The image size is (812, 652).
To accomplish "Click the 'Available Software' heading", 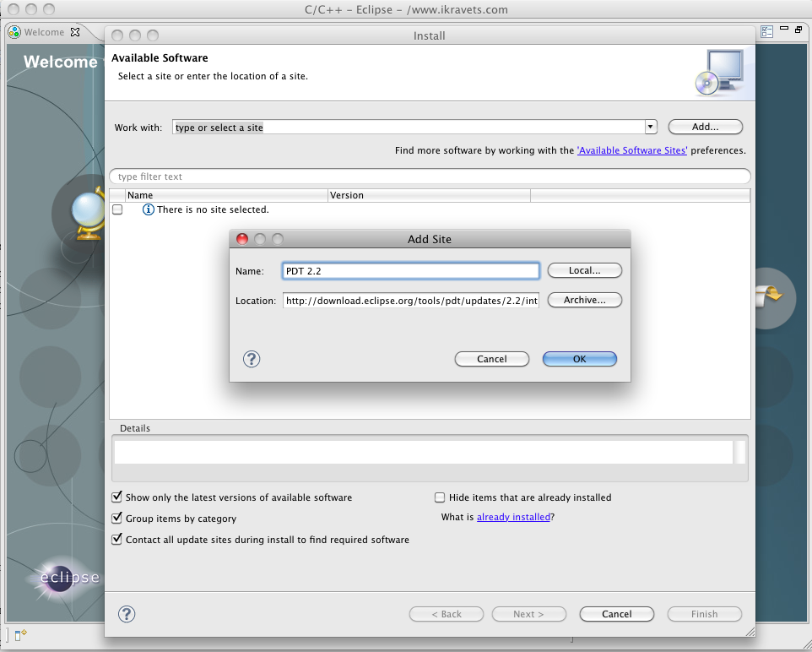I will 160,58.
